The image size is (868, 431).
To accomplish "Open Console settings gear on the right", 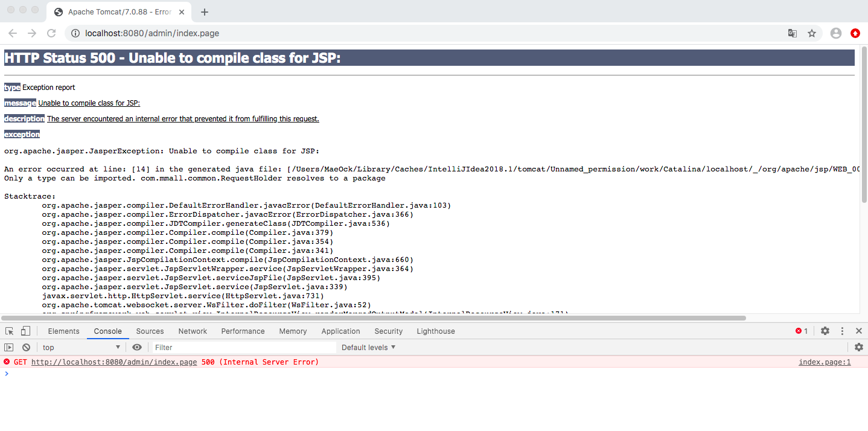I will pyautogui.click(x=859, y=347).
